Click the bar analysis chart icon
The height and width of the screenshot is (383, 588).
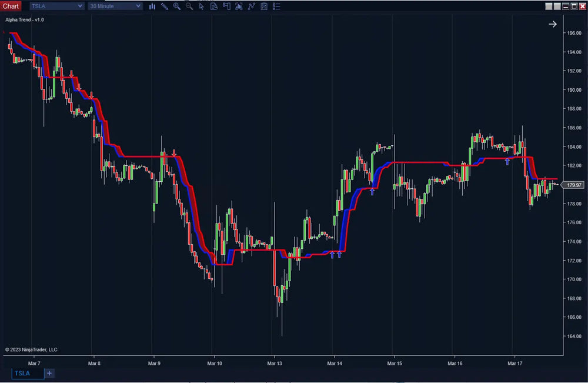point(239,6)
